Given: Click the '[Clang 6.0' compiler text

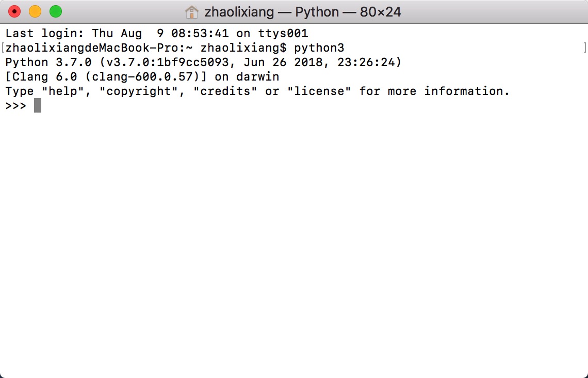Looking at the screenshot, I should coord(41,77).
